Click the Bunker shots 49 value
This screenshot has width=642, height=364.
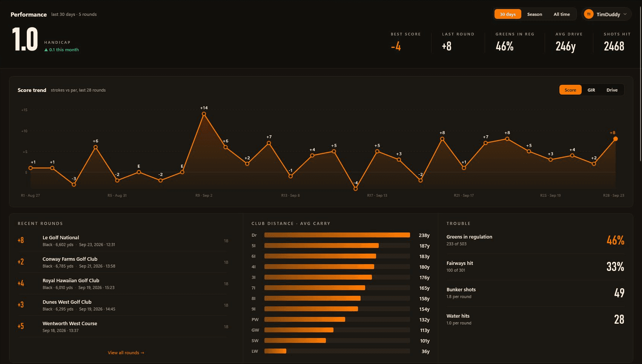coord(619,293)
